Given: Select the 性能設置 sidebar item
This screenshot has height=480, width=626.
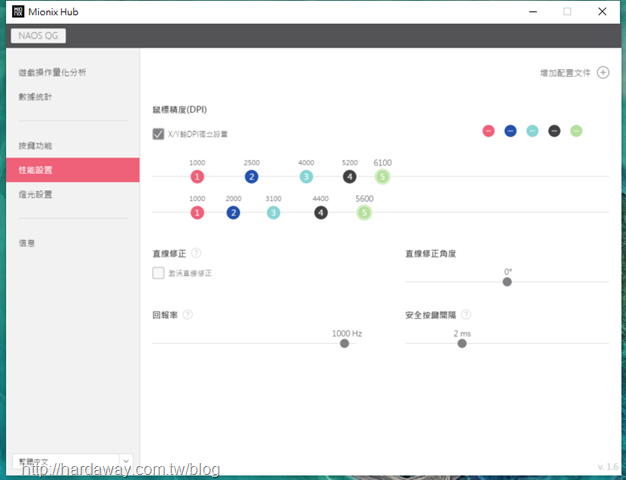Looking at the screenshot, I should tap(73, 170).
